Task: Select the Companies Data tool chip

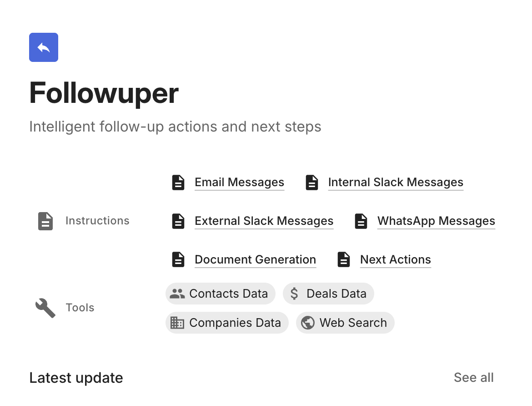Action: tap(227, 323)
